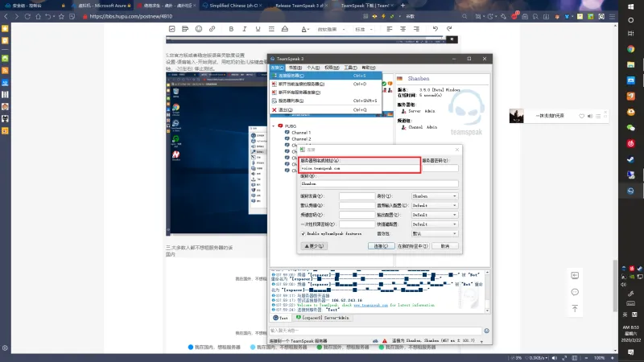Select Channel 1 in the TeamSpeak tree

point(301,133)
